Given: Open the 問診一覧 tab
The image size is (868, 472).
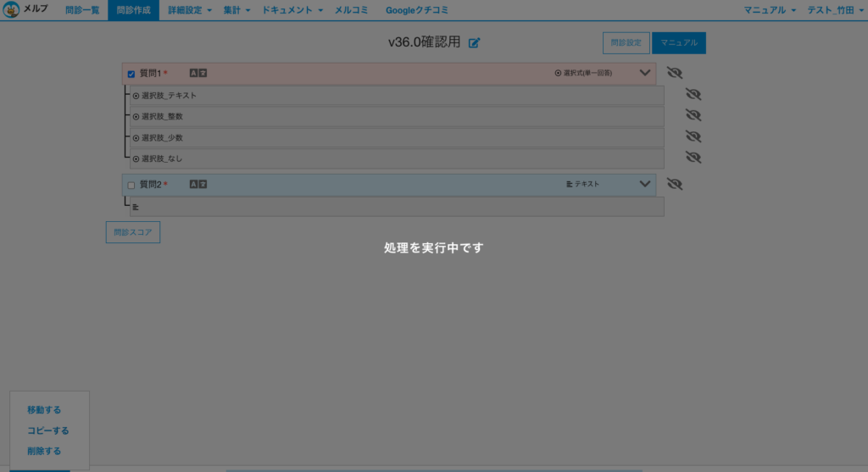Looking at the screenshot, I should pos(82,10).
